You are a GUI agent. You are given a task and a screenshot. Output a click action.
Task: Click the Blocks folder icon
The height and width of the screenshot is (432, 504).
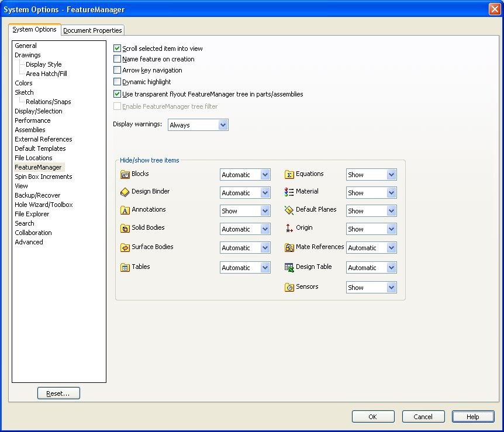click(x=125, y=175)
